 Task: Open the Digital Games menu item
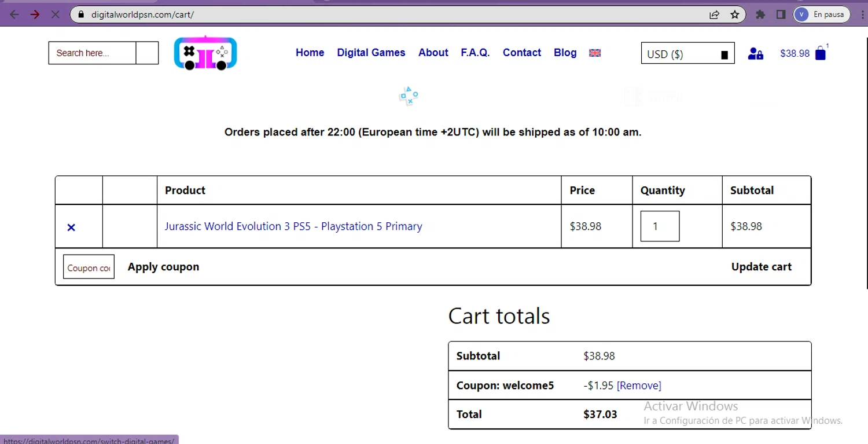tap(371, 53)
